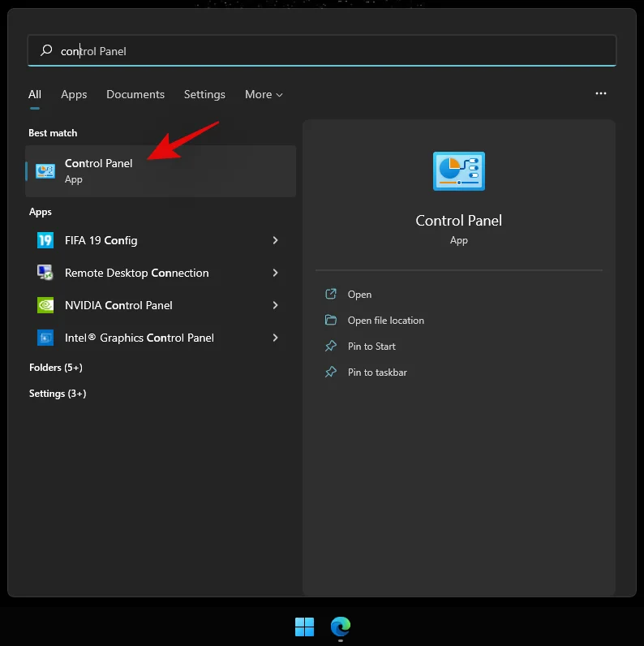Screen dimensions: 644x646
Task: Select the FIFA 19 Config result text
Action: tap(101, 240)
